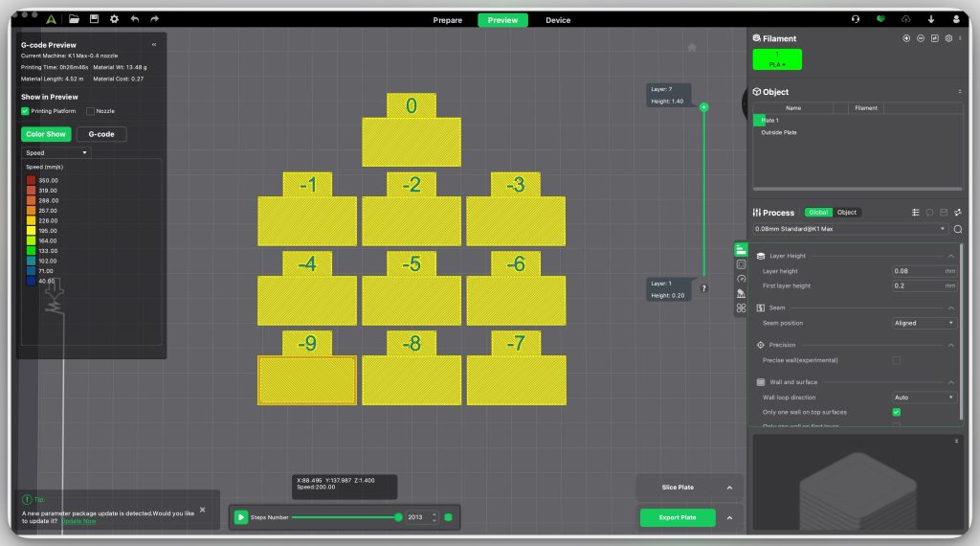Viewport: 980px width, 546px height.
Task: Open the Seam position Aligned dropdown
Action: [924, 323]
